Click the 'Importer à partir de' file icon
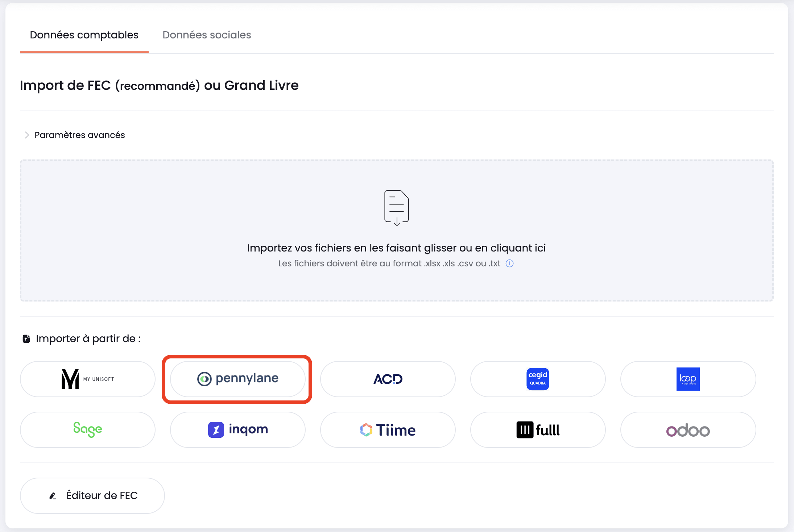Screen dimensions: 794x532 tap(26, 339)
